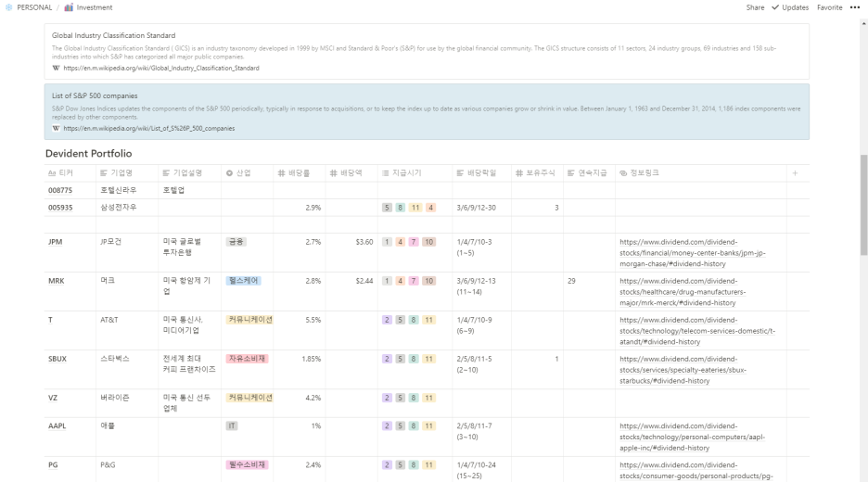Click the $3.60 dividend amount cell
The image size is (868, 482).
tap(364, 242)
